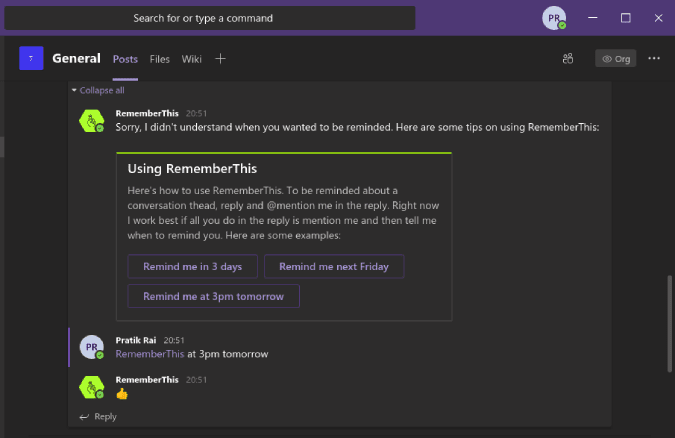
Task: Click the thumbs-up emoji message
Action: (x=122, y=394)
